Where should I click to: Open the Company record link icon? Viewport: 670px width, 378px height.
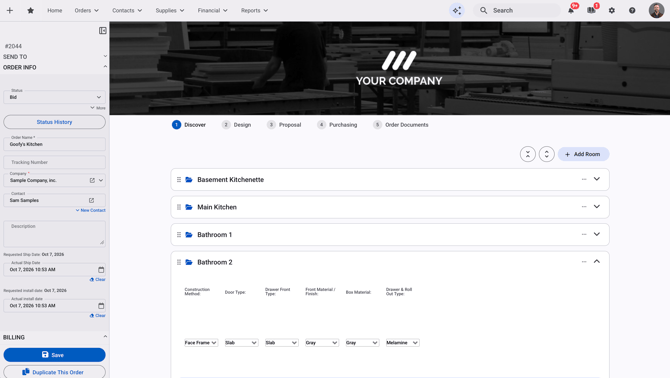point(92,180)
